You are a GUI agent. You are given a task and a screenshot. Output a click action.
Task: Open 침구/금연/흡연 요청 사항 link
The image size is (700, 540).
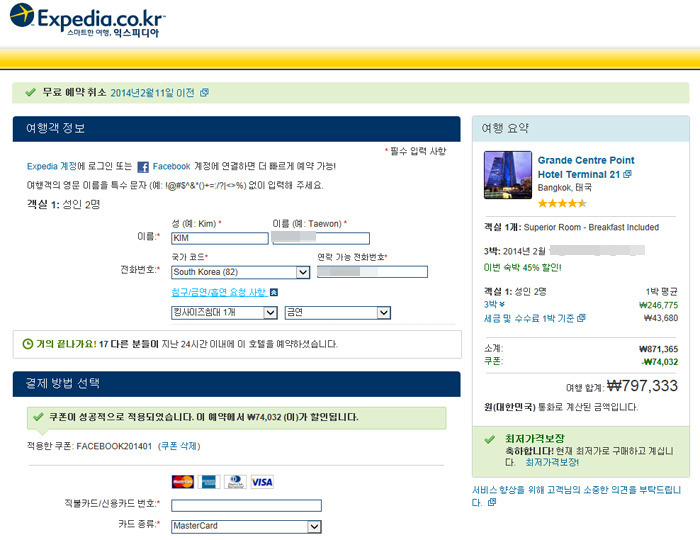(219, 292)
